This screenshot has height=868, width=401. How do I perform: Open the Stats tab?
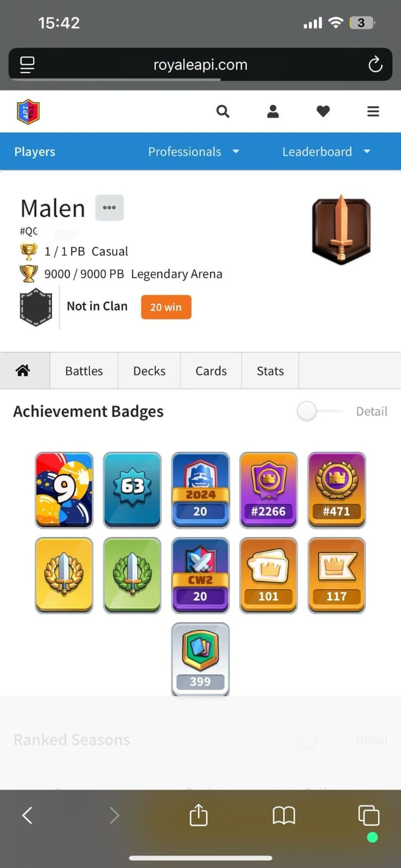click(270, 371)
